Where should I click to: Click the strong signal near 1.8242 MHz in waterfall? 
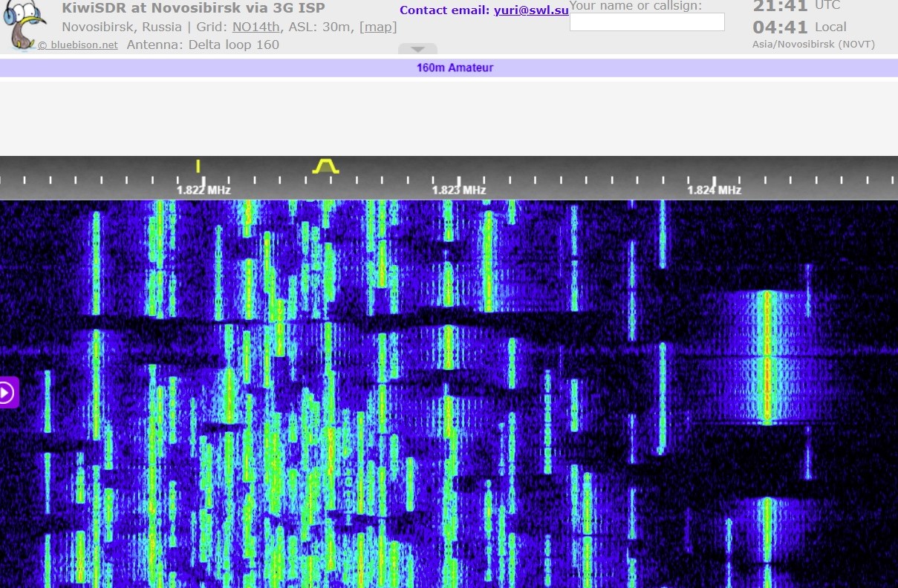pos(767,356)
